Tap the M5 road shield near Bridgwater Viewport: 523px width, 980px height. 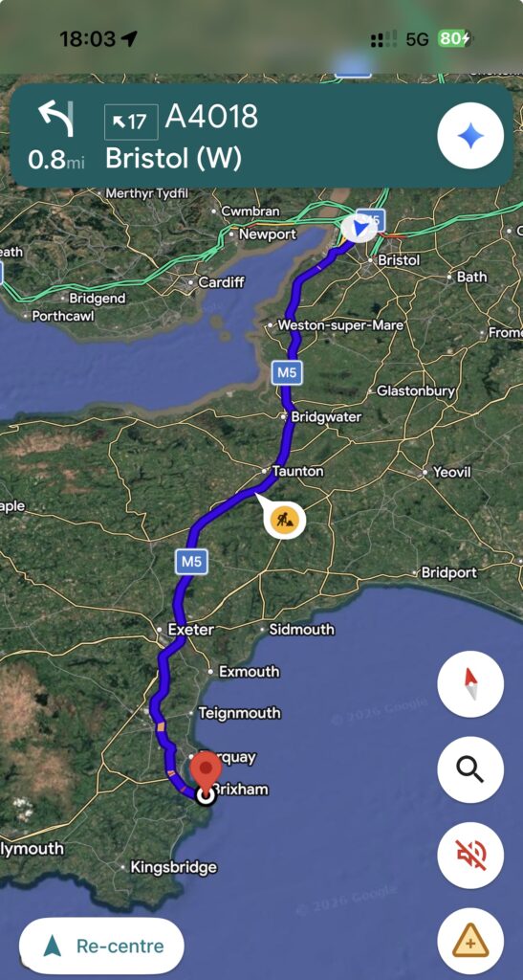click(287, 372)
